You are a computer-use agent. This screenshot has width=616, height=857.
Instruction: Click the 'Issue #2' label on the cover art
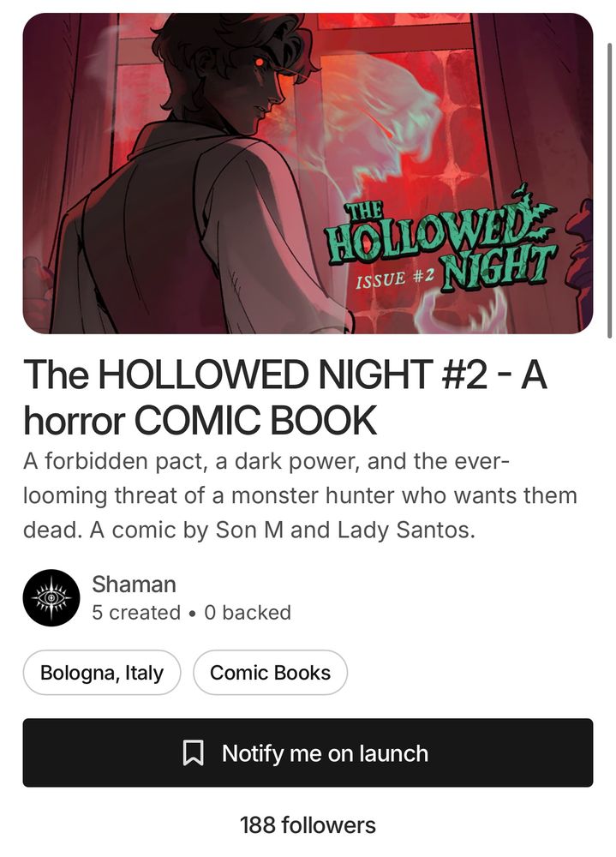[x=395, y=278]
